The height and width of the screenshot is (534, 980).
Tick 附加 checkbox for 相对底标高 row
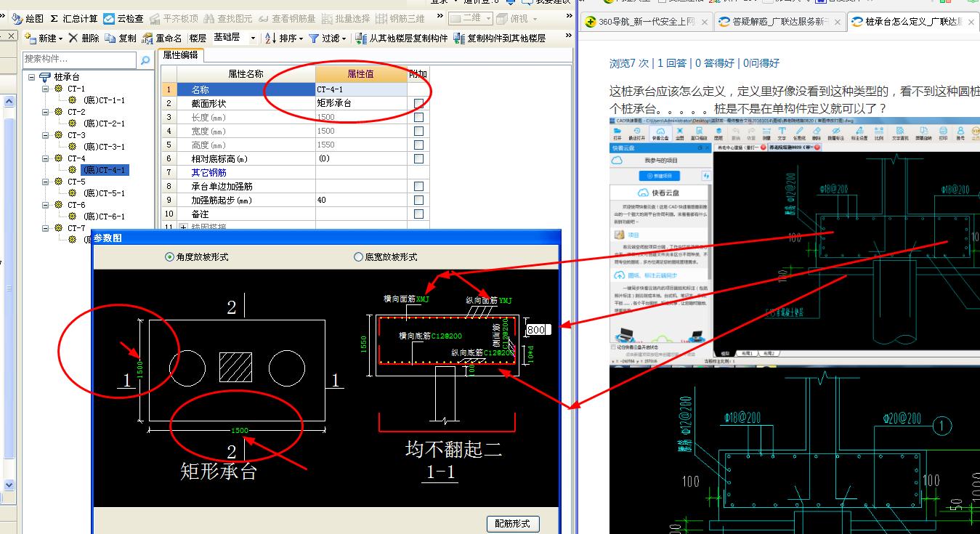coord(418,159)
